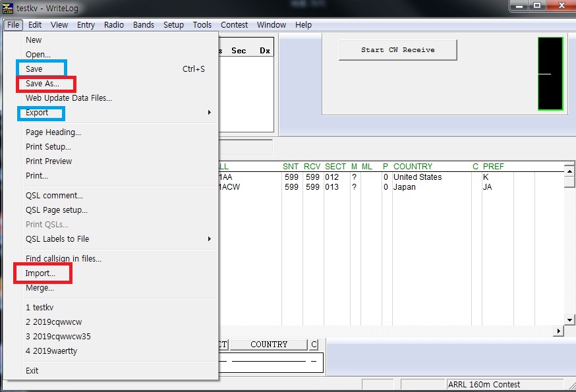Click the COUNTRY column header in log

coord(413,167)
